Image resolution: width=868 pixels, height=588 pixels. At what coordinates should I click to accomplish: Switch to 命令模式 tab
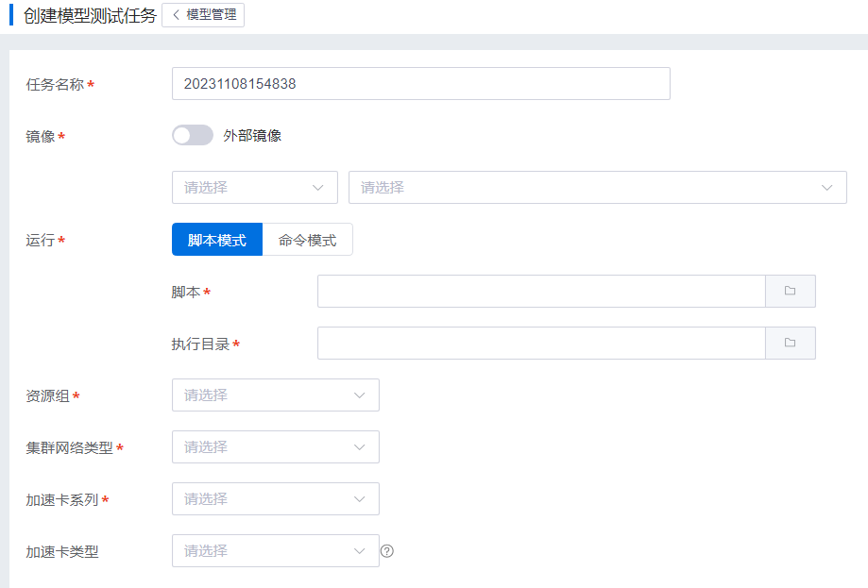tap(307, 240)
